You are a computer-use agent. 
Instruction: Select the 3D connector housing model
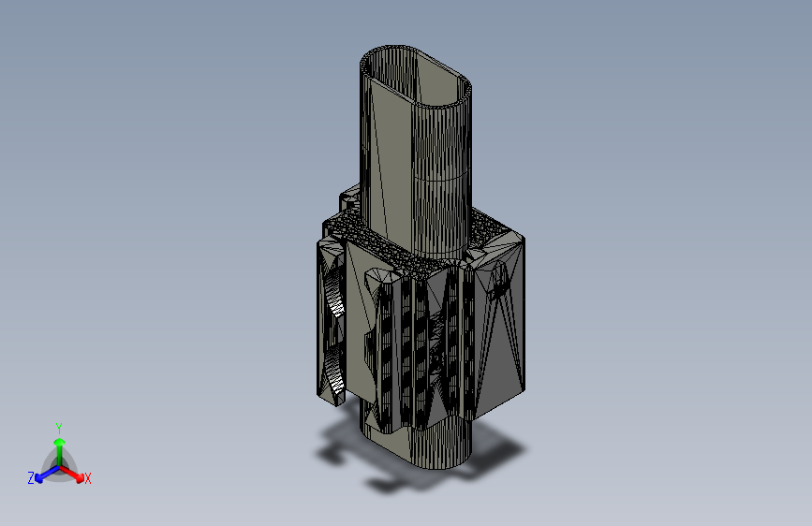420,257
